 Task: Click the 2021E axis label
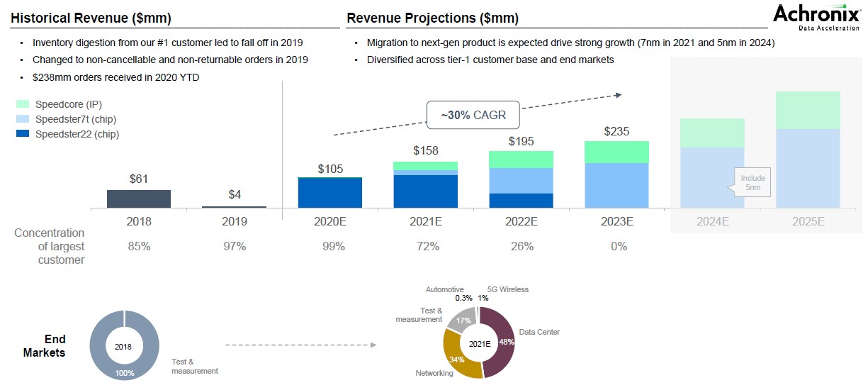point(426,221)
